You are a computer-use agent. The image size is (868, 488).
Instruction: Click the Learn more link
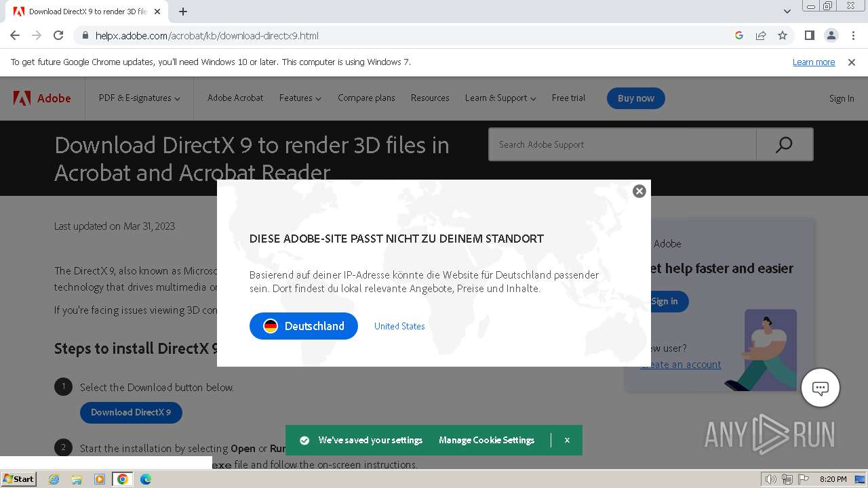point(814,62)
